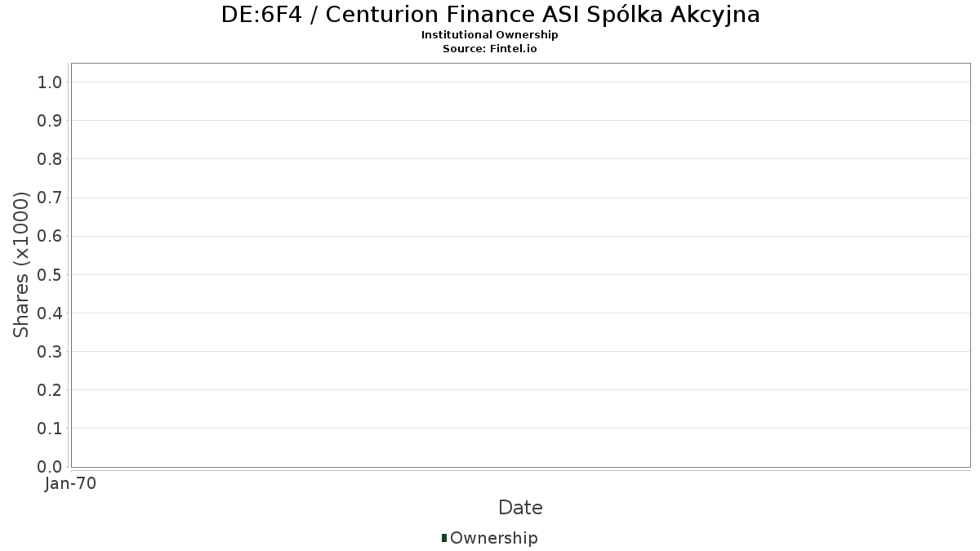Click the 0.4 y-axis tick label
Viewport: 980px width, 551px height.
point(50,313)
